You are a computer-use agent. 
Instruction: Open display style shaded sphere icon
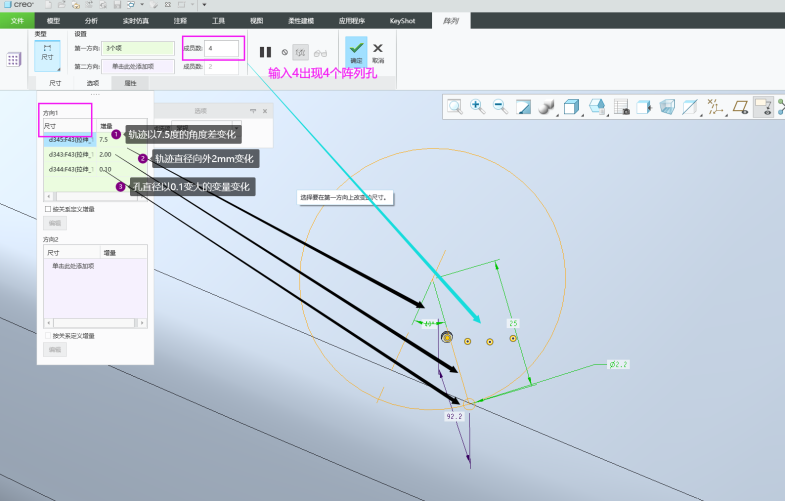coord(547,106)
